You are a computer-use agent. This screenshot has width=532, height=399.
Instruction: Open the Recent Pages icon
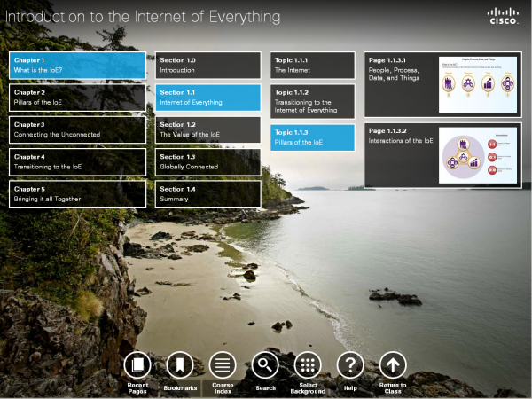point(137,364)
